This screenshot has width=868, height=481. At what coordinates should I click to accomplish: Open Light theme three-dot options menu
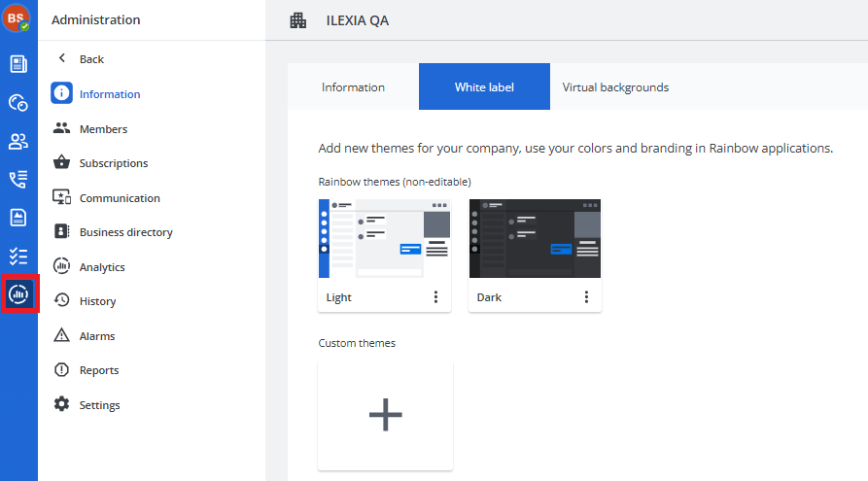(435, 297)
